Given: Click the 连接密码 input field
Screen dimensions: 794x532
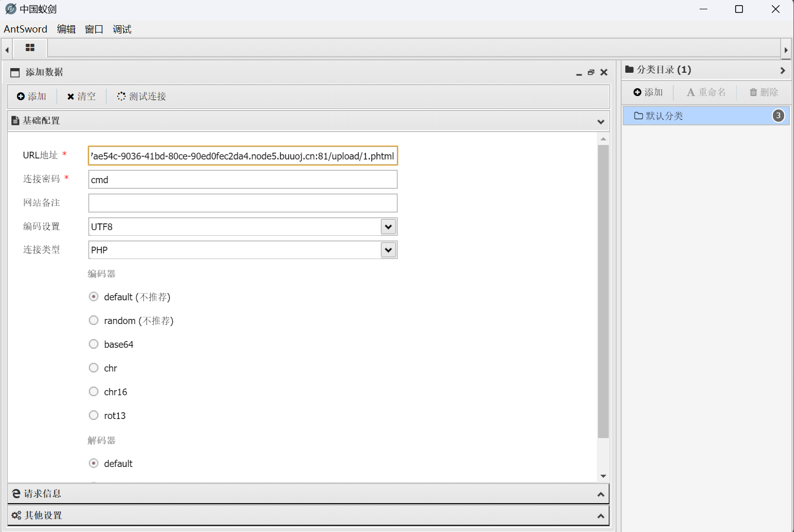Looking at the screenshot, I should [x=243, y=180].
